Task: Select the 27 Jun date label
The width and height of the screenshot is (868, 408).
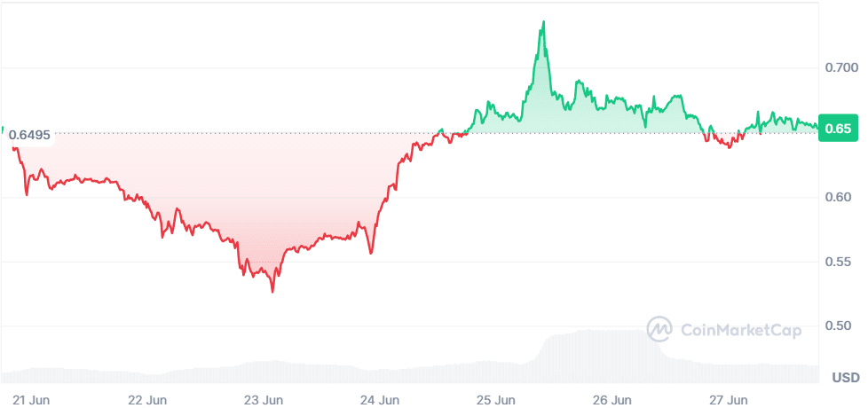Action: click(x=730, y=398)
